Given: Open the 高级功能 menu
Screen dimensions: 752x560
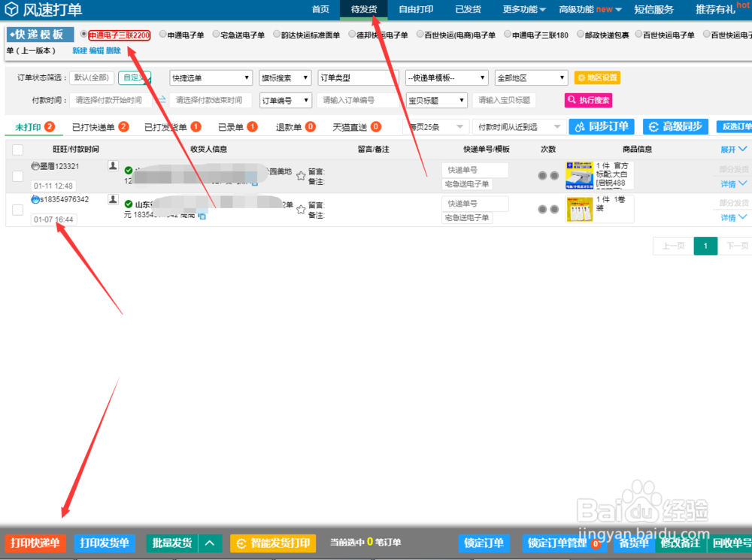Looking at the screenshot, I should (590, 9).
